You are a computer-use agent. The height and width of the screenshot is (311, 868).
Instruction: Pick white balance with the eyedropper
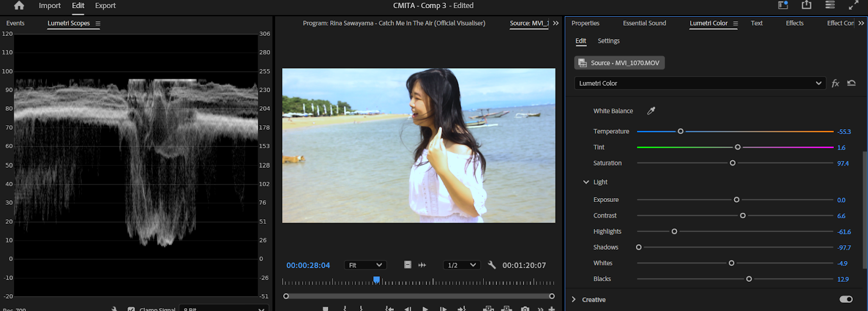(651, 111)
